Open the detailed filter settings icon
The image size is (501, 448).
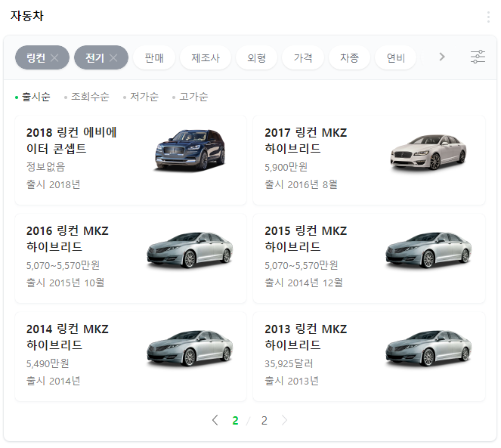(x=478, y=57)
